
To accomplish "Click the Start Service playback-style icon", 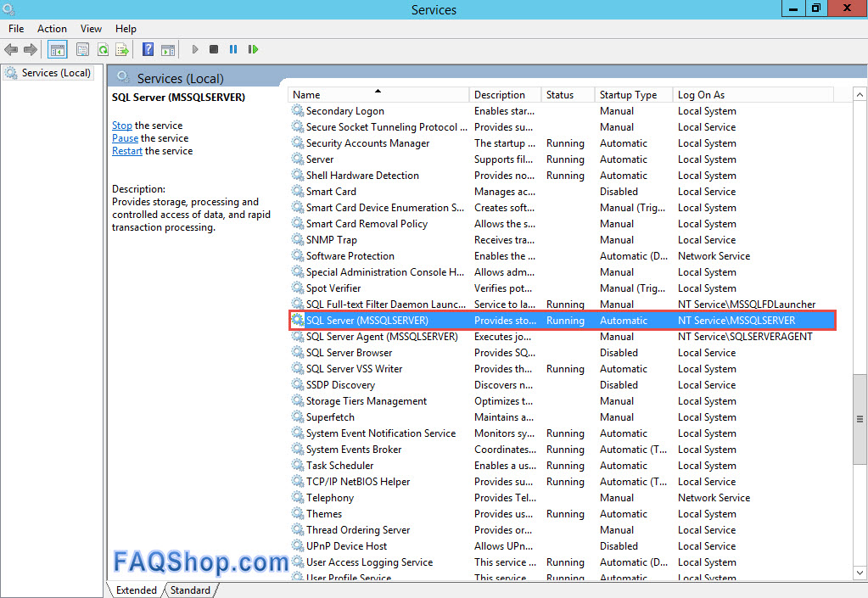I will point(195,49).
